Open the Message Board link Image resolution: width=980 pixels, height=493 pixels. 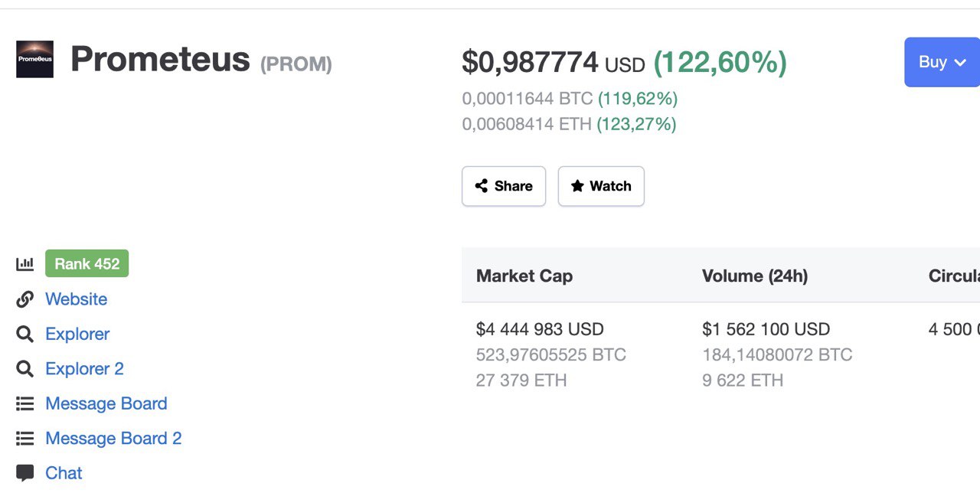pos(106,403)
